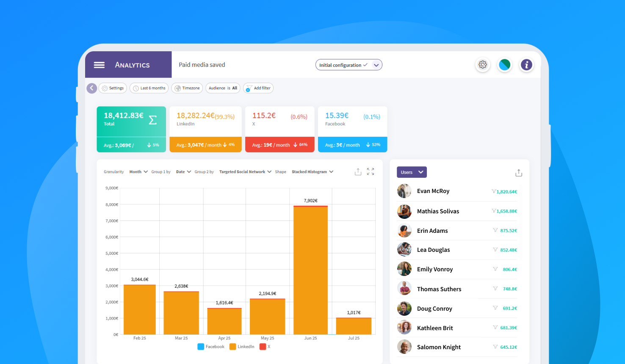Open Settings filter chip

pyautogui.click(x=113, y=88)
